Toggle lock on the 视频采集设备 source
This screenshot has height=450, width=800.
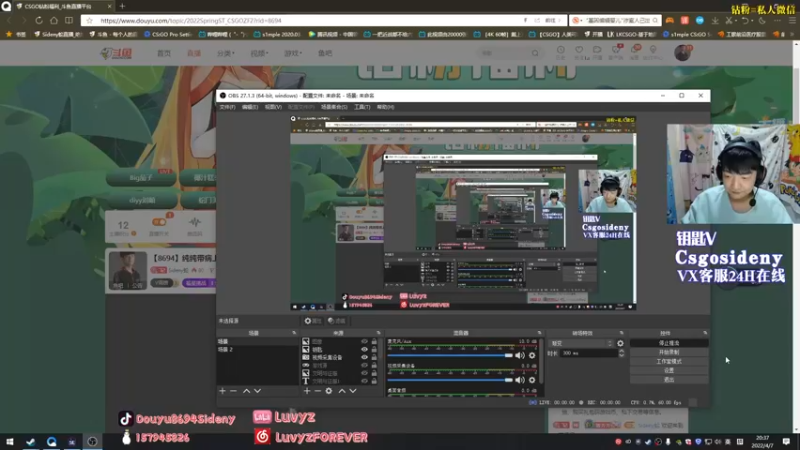374,357
